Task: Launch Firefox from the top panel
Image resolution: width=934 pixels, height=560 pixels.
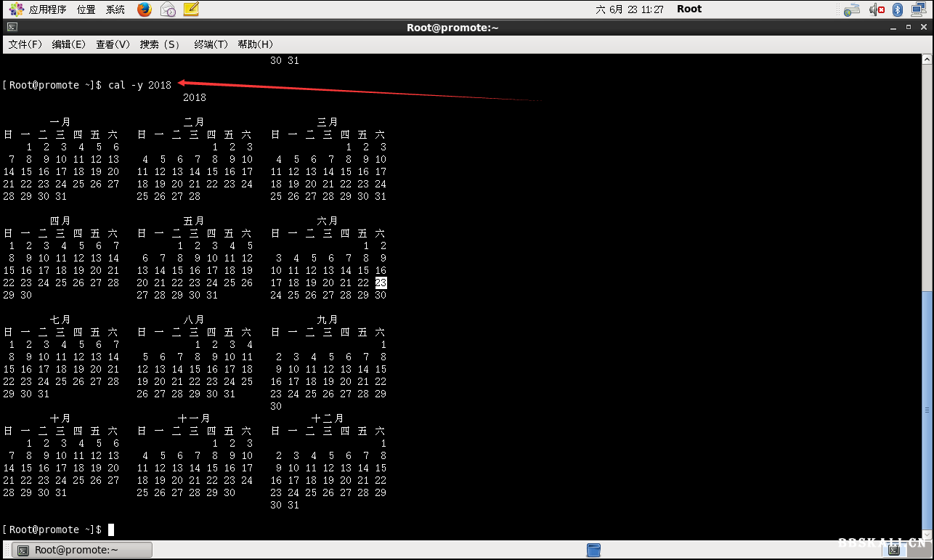Action: 145,9
